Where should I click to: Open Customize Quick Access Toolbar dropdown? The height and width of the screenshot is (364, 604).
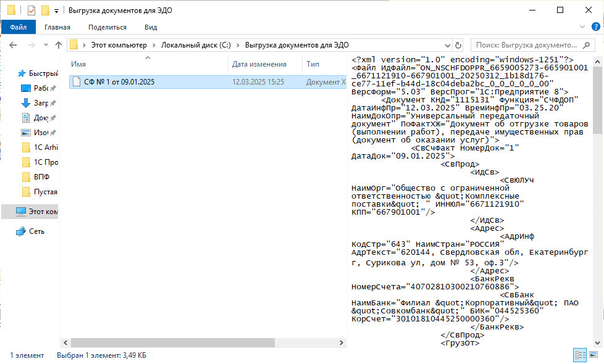57,10
